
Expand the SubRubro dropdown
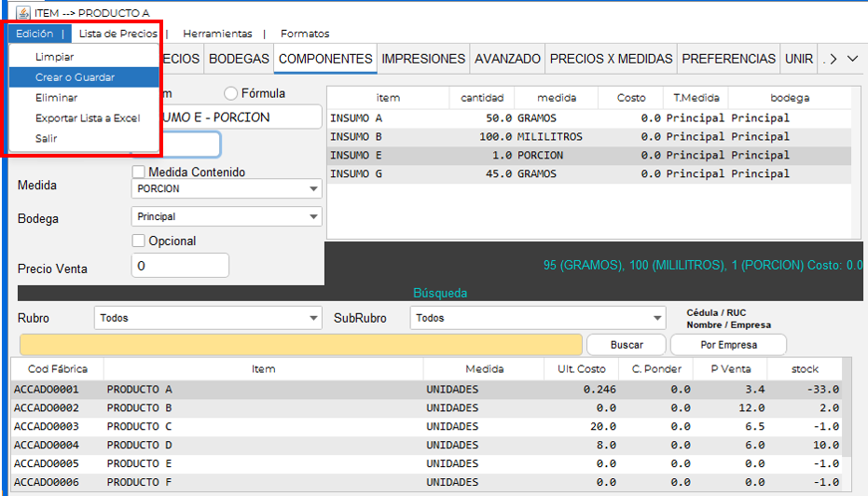click(x=537, y=318)
